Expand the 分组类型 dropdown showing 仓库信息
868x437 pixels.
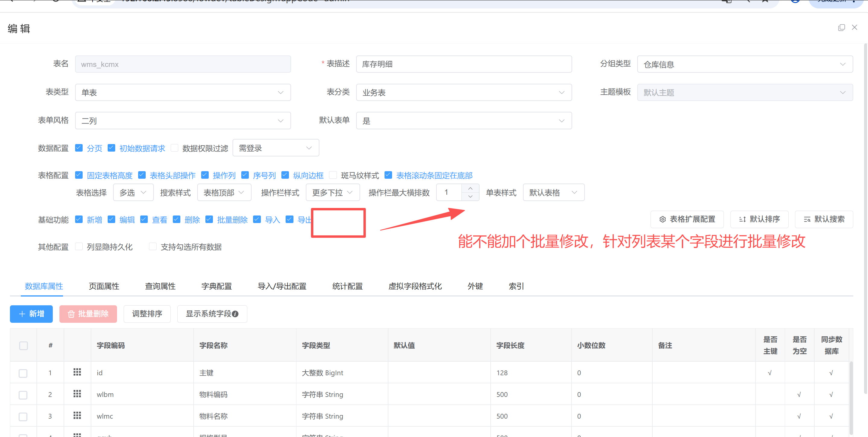(745, 64)
